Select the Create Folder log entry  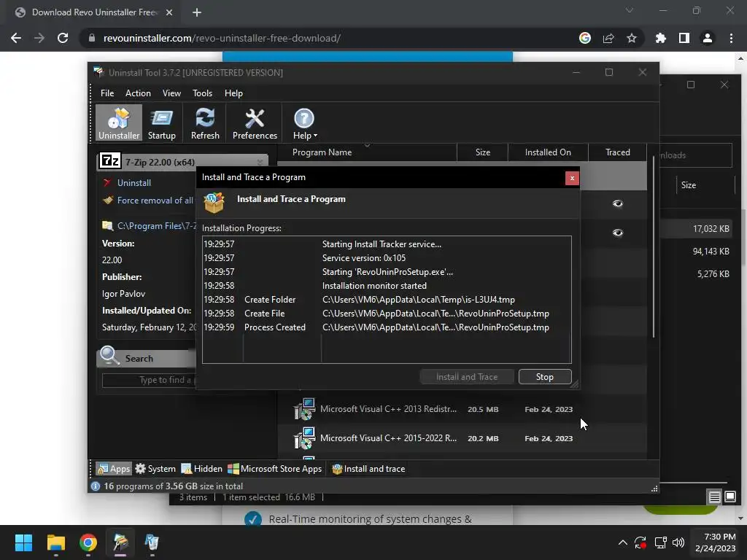click(x=387, y=300)
